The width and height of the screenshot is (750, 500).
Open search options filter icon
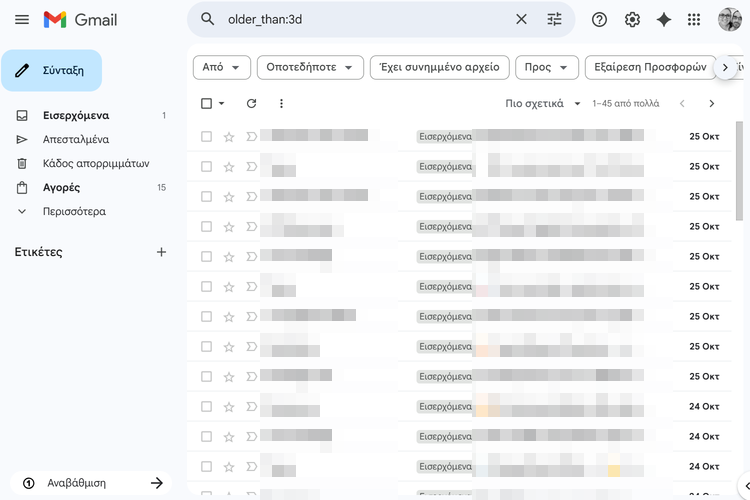tap(555, 19)
